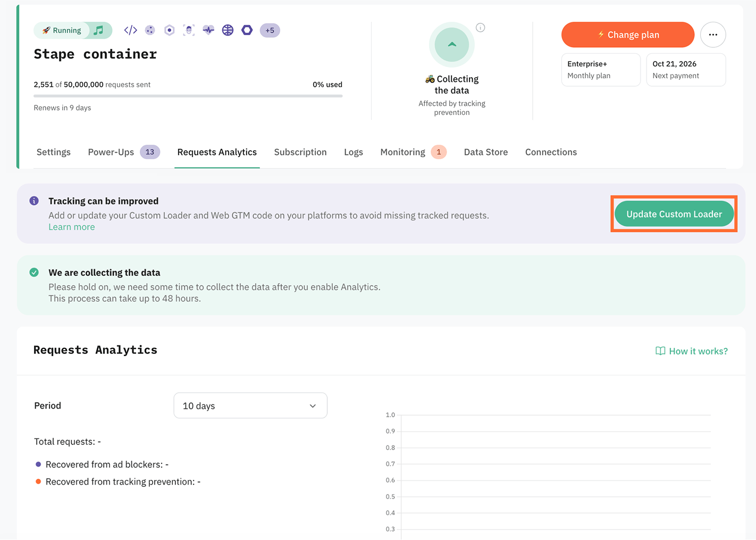Click the 'Affected by tracking prevention' text

(452, 108)
